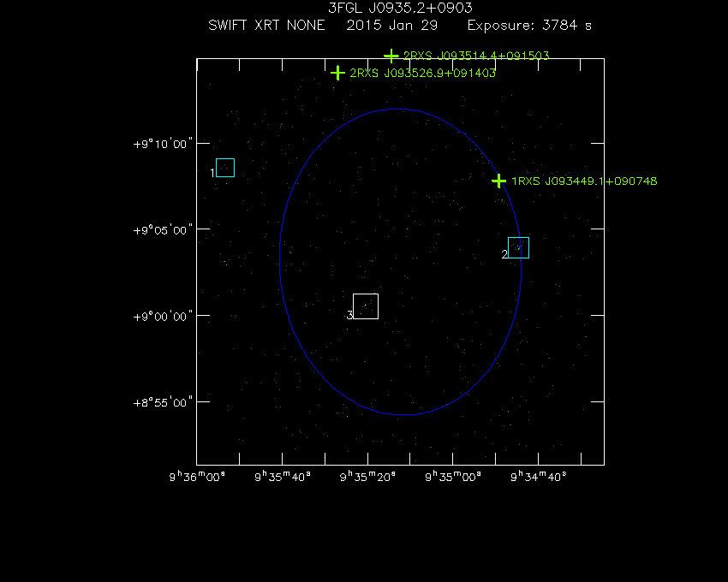Click the right ascension label 9h34m40s
Viewport: 728px width, 582px height.
539,476
